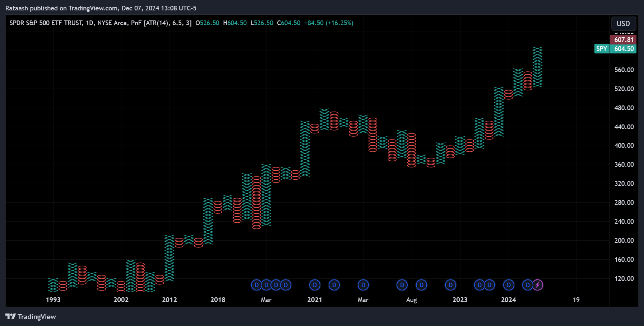This screenshot has width=644, height=326.
Task: Click the 120.00 price axis label
Action: pyautogui.click(x=624, y=279)
